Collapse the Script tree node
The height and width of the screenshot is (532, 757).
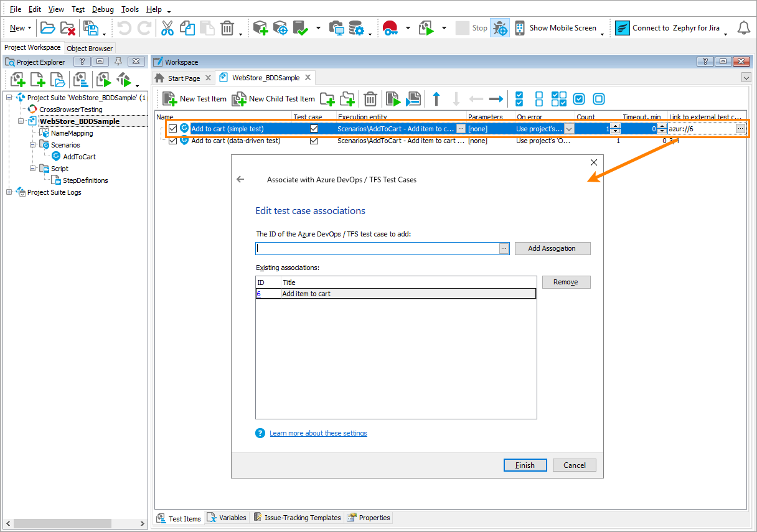pos(33,168)
